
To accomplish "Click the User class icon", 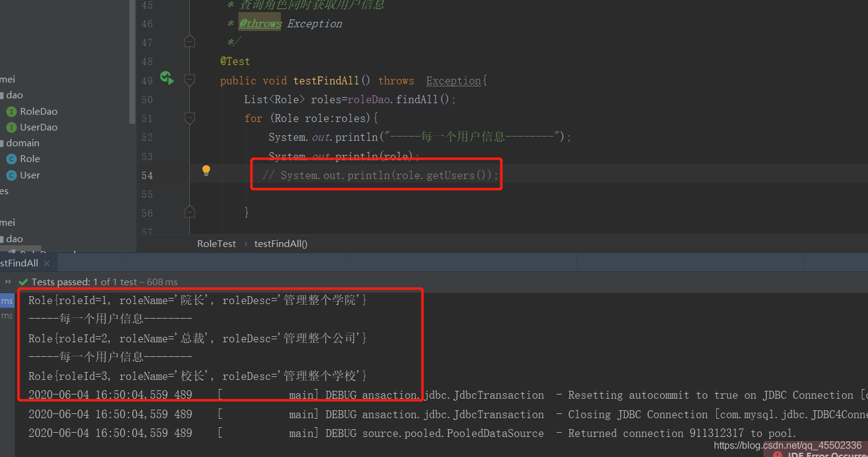I will (11, 175).
